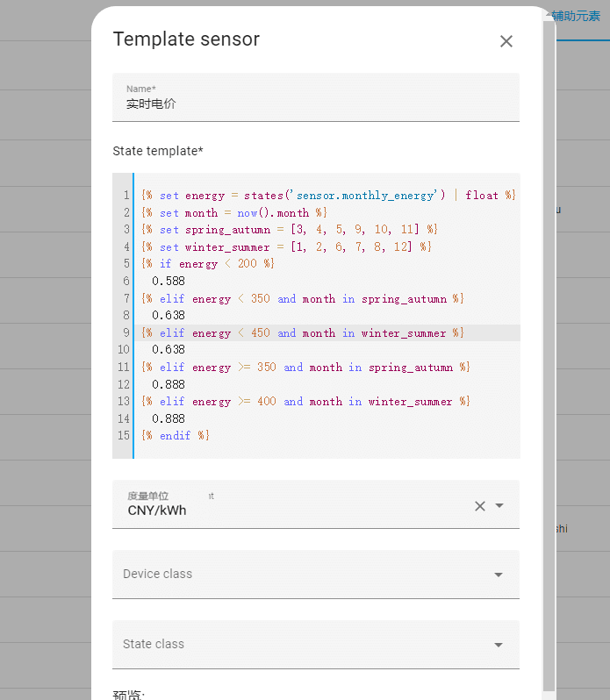Click the 'elif energy >= 350' line
The image size is (610, 700).
tap(305, 368)
